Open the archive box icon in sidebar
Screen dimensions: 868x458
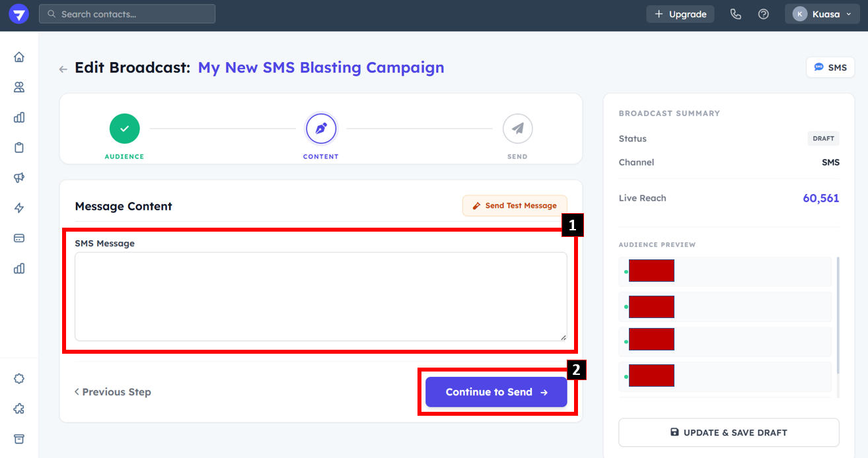click(19, 439)
